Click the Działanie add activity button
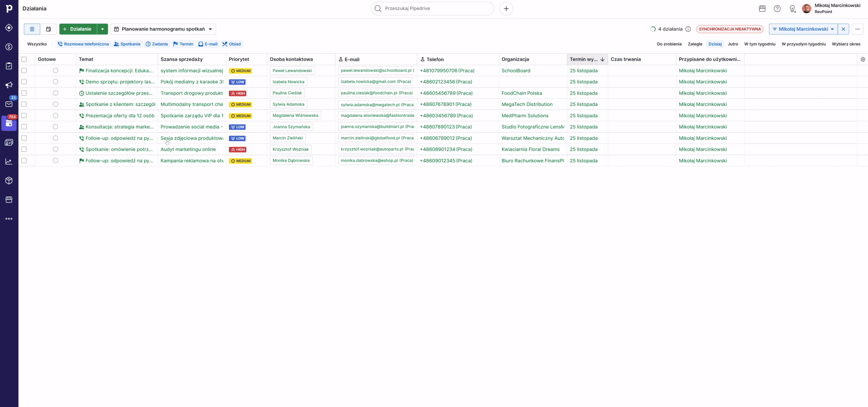The width and height of the screenshot is (868, 407). [78, 29]
